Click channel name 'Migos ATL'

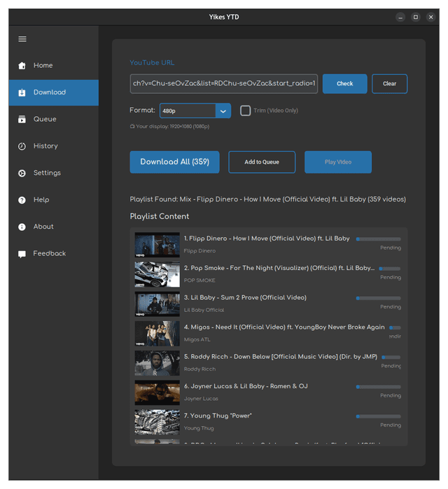pyautogui.click(x=197, y=339)
